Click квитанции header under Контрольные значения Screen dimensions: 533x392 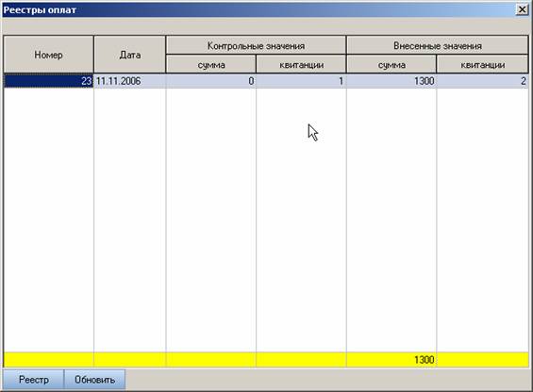coord(301,64)
